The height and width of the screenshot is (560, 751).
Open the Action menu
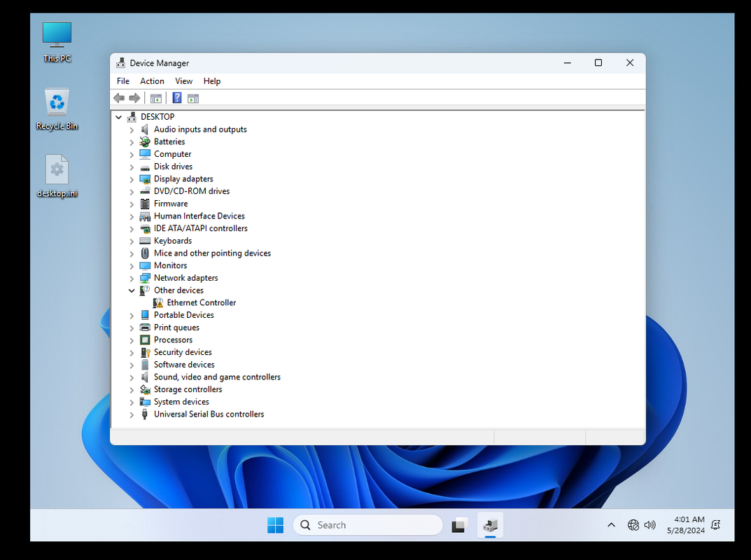(x=152, y=81)
